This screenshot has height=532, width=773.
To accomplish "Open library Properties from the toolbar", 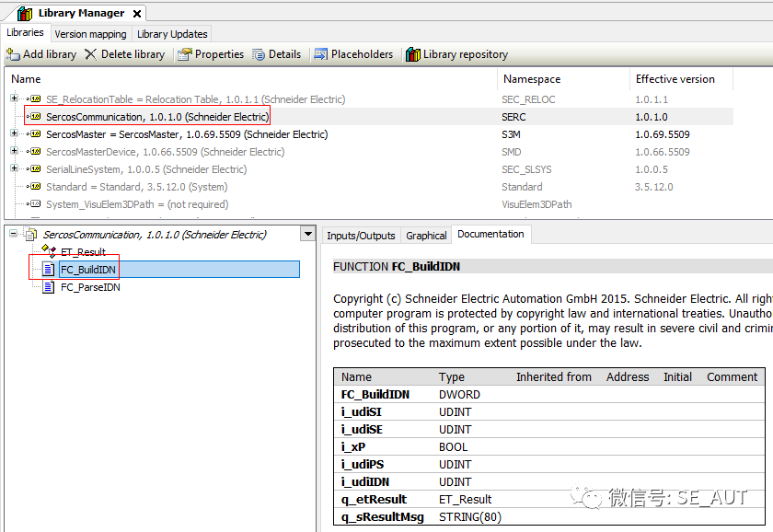I will (x=185, y=54).
